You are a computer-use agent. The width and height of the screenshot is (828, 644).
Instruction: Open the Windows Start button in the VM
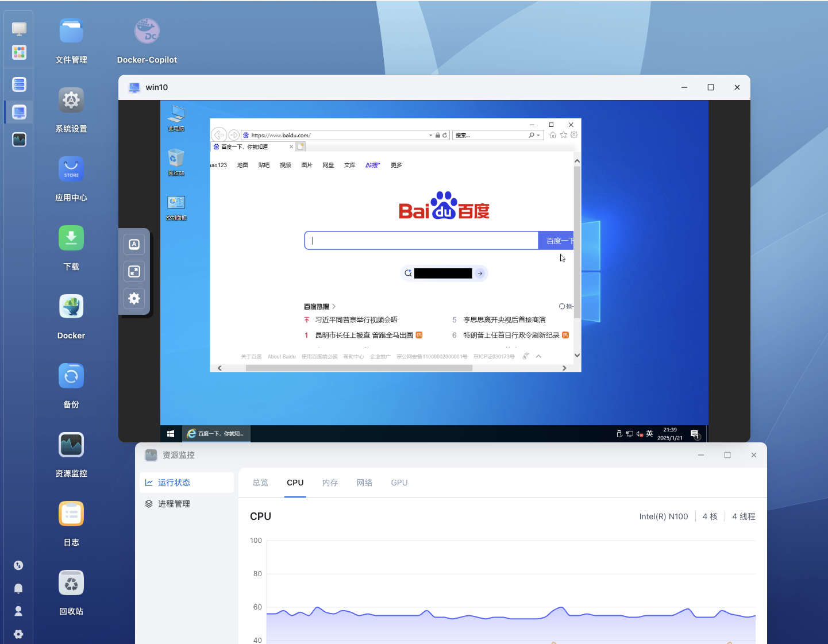pyautogui.click(x=171, y=434)
